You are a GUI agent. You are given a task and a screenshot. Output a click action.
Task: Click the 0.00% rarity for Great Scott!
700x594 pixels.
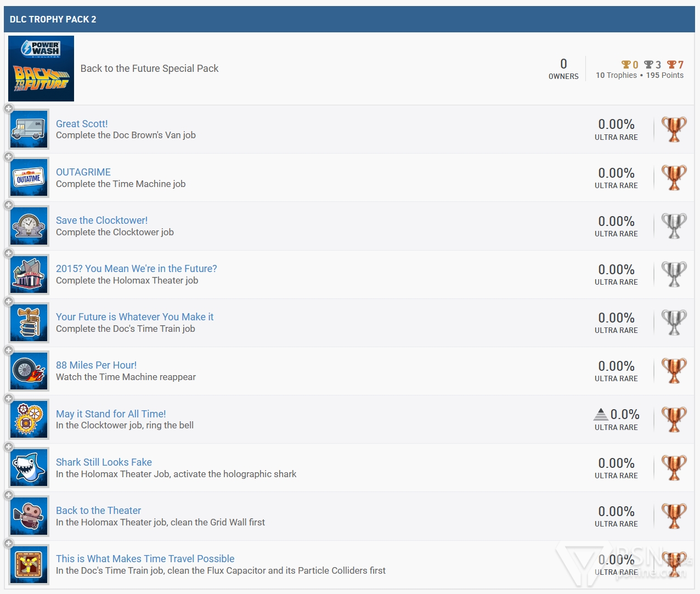(x=616, y=125)
